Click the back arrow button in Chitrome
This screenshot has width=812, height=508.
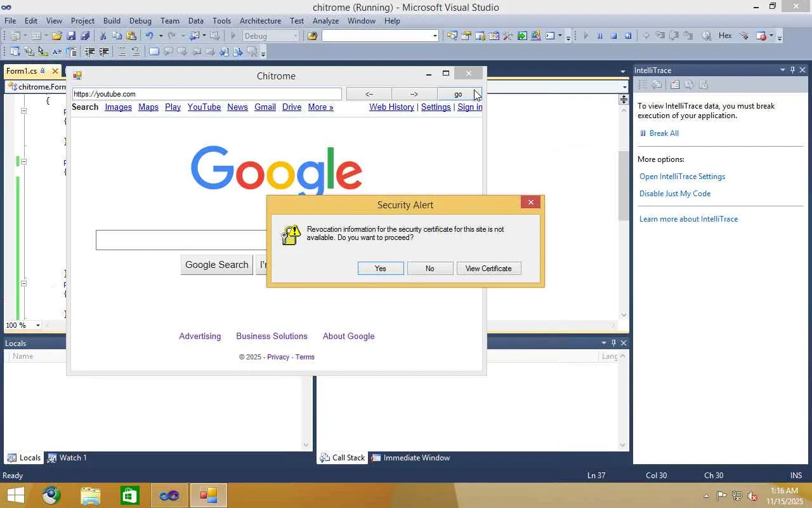pos(369,94)
